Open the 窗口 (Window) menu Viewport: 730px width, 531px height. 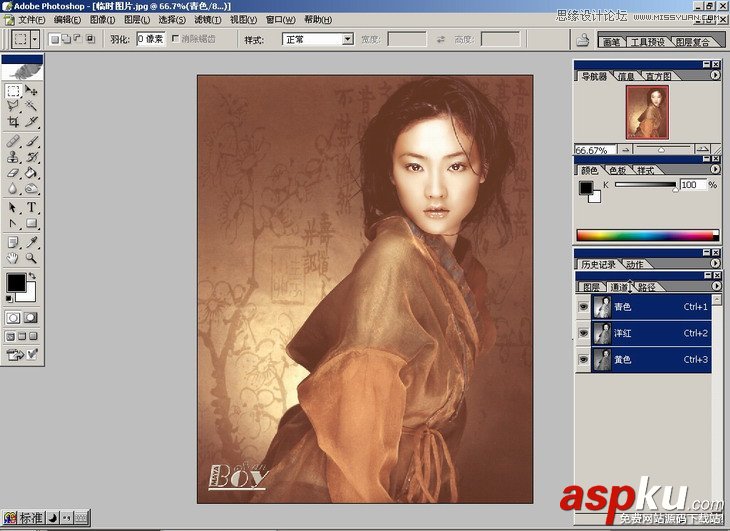(280, 20)
